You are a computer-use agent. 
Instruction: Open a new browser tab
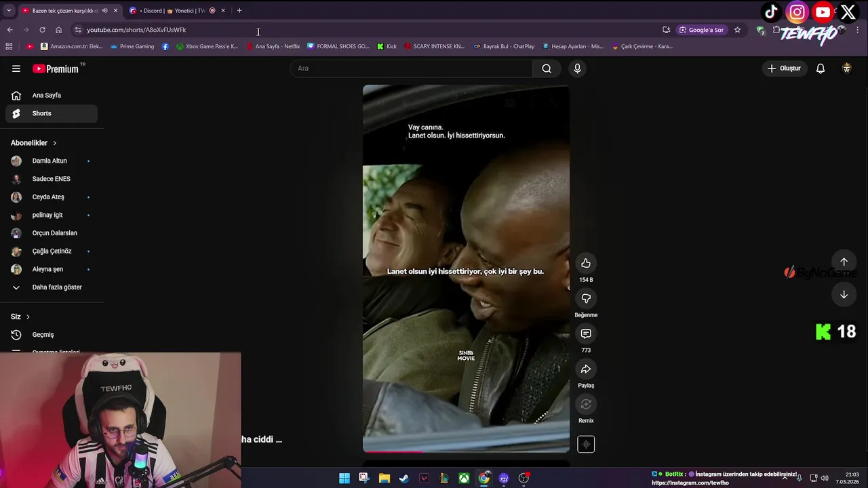click(239, 11)
